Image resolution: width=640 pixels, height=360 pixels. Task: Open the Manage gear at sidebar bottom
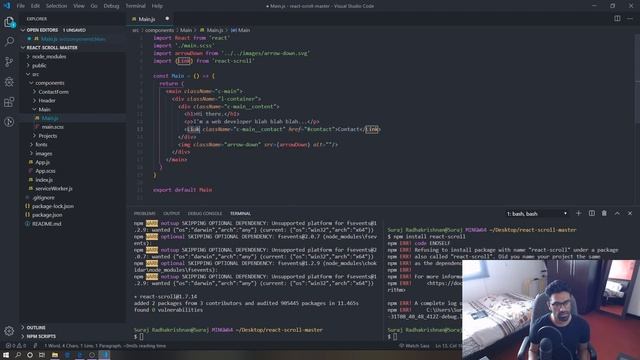click(x=9, y=331)
